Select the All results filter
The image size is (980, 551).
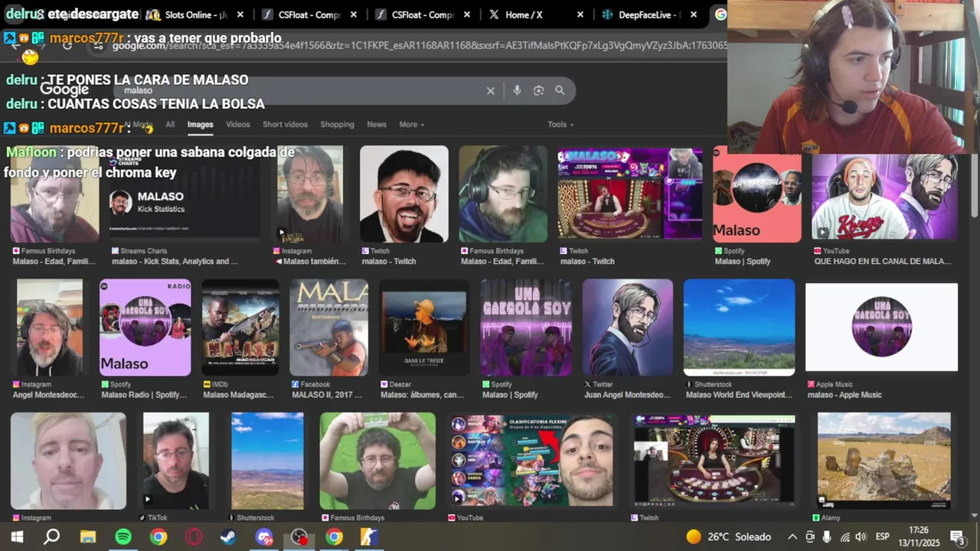[170, 125]
